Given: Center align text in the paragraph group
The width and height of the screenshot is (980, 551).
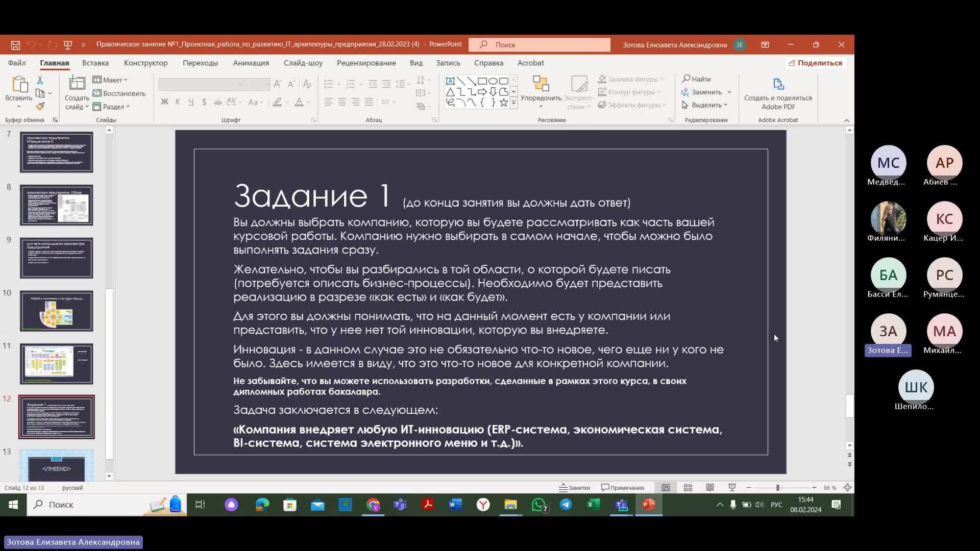Looking at the screenshot, I should point(342,102).
